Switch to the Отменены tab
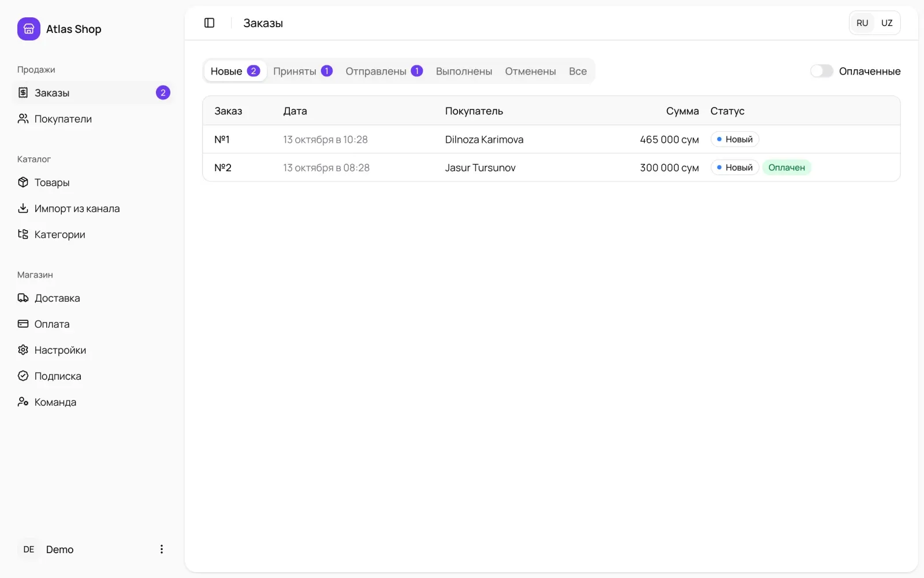This screenshot has width=924, height=578. [530, 71]
